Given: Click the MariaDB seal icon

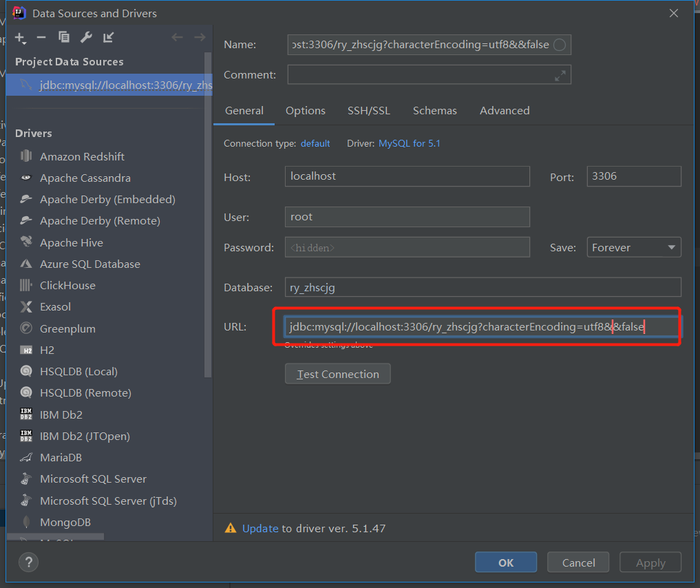Looking at the screenshot, I should pyautogui.click(x=26, y=456).
